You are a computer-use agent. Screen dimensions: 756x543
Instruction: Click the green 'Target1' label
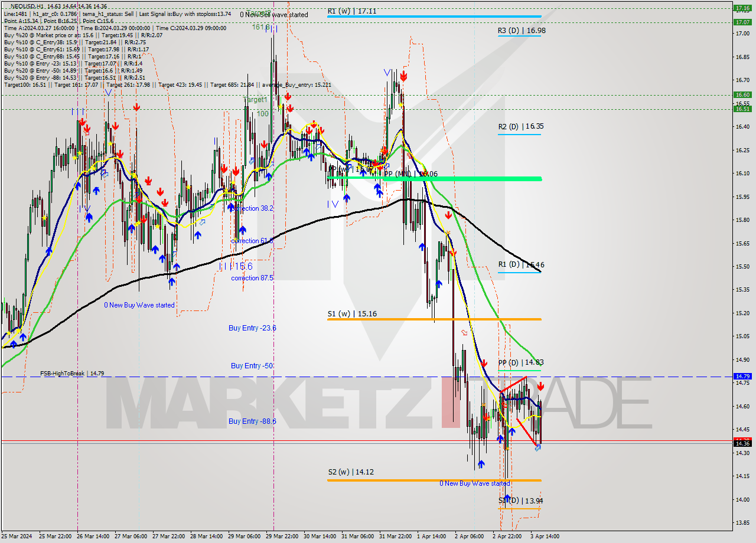tap(256, 100)
